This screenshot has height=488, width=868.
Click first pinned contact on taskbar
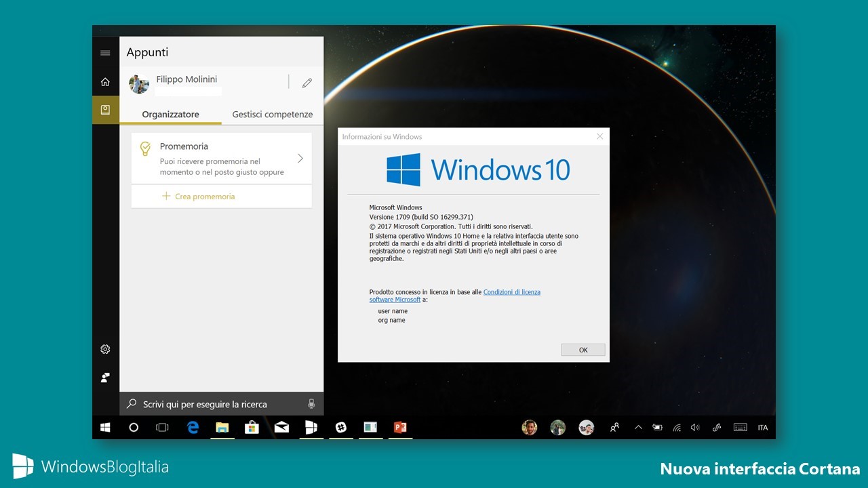[x=530, y=428]
